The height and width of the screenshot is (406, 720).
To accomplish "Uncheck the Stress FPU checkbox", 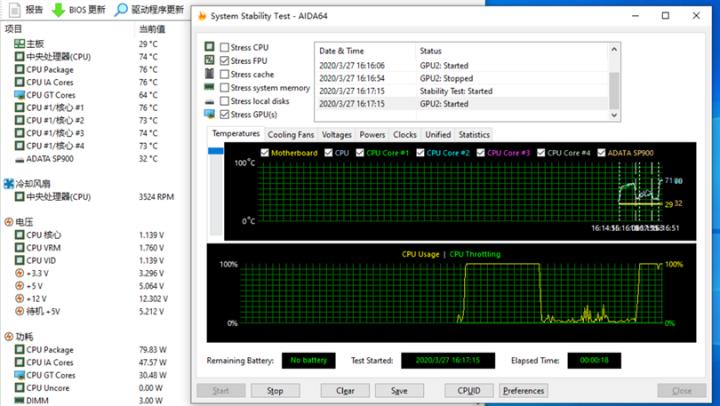I will coord(225,61).
